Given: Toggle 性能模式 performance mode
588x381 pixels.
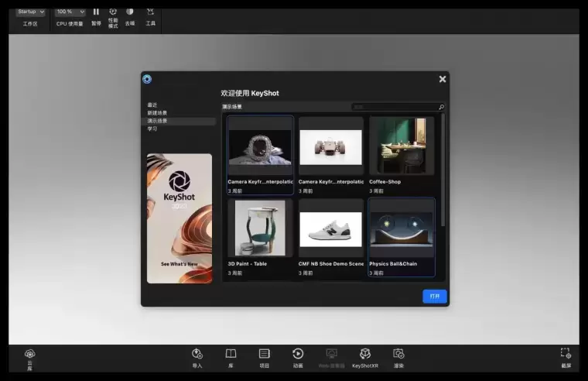Looking at the screenshot, I should click(x=113, y=12).
